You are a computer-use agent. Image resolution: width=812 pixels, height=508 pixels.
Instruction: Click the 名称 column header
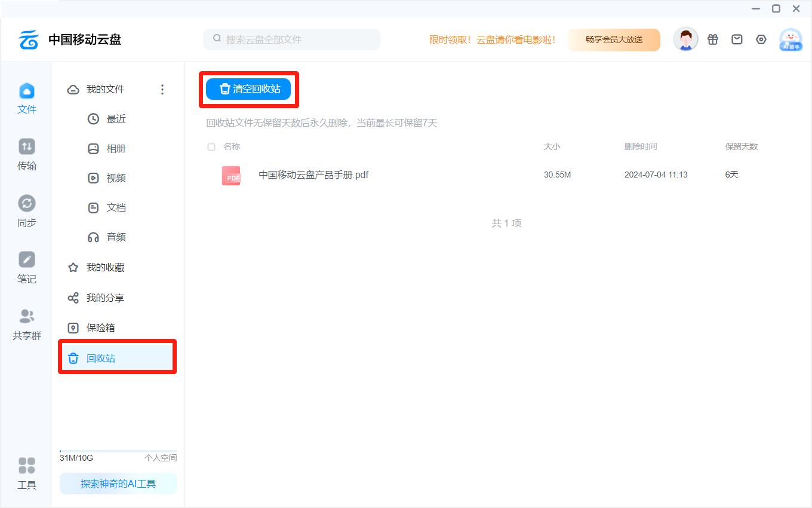click(232, 146)
